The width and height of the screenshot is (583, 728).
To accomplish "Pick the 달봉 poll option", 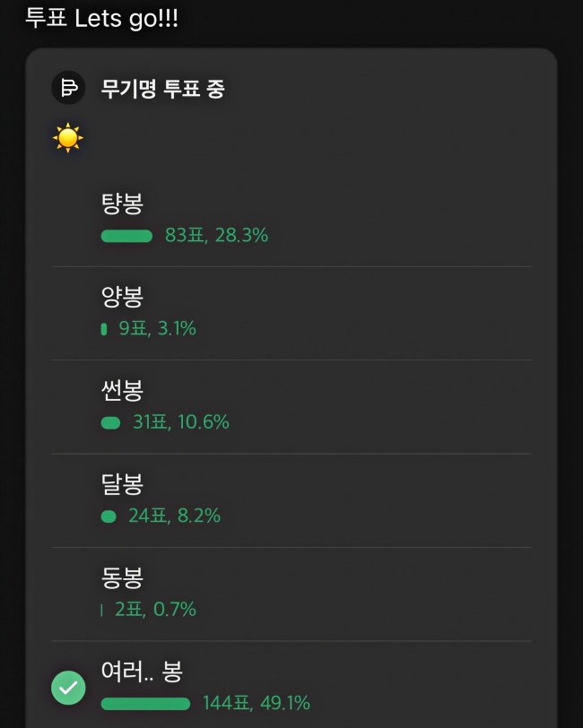I will coord(122,484).
